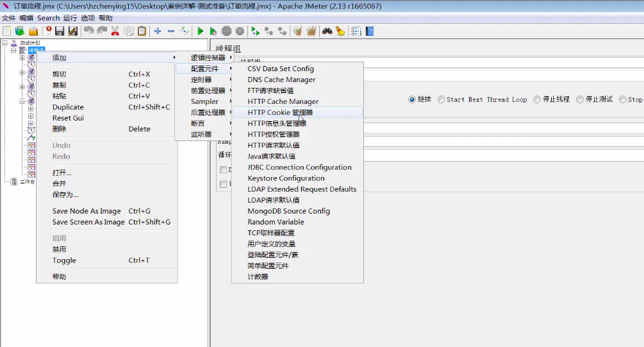Screen dimensions: 644x347
Task: Save the test plan via floppy icon
Action: point(60,31)
